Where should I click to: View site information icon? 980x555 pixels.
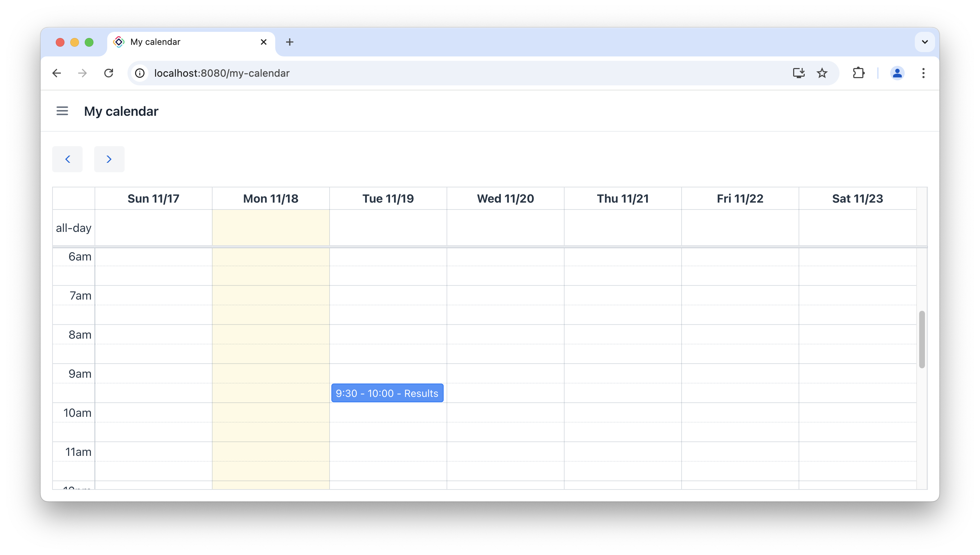(140, 73)
